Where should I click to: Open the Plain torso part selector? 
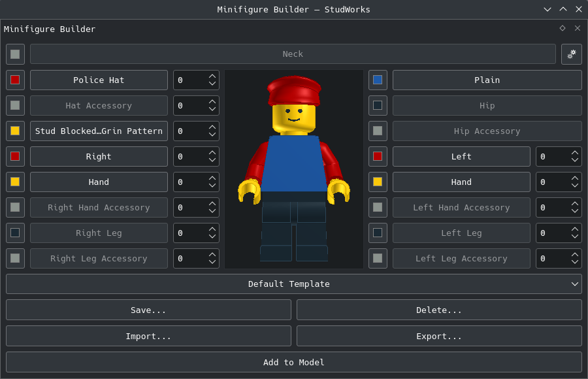click(x=487, y=80)
